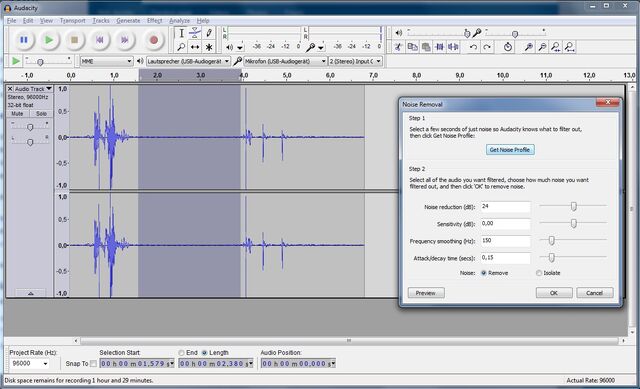Click the Fit Project zoom icon
The height and width of the screenshot is (389, 640).
coord(569,47)
